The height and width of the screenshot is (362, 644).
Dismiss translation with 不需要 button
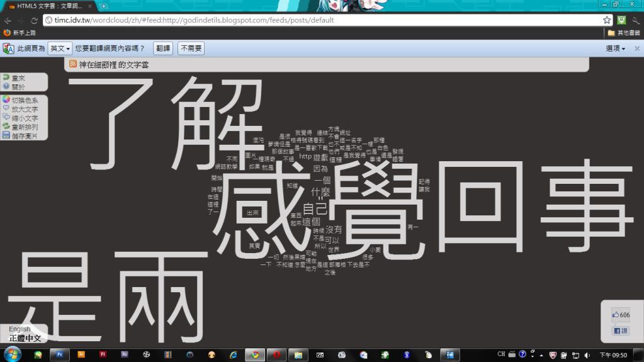(191, 48)
